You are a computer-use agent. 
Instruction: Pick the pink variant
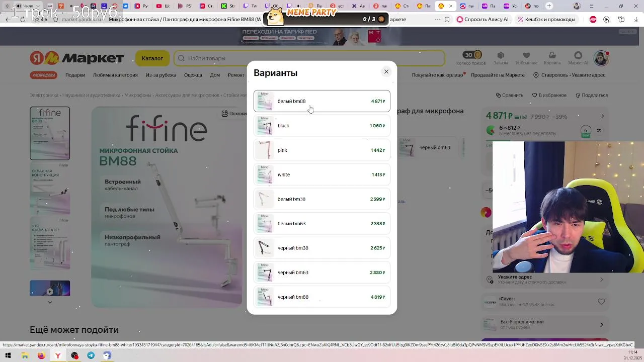click(x=321, y=150)
